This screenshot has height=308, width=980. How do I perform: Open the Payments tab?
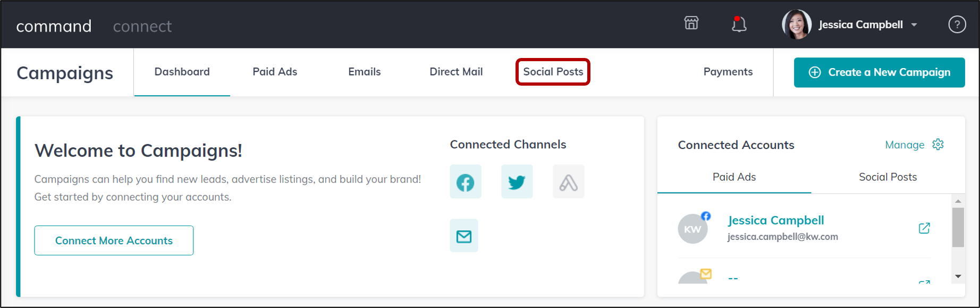tap(728, 72)
